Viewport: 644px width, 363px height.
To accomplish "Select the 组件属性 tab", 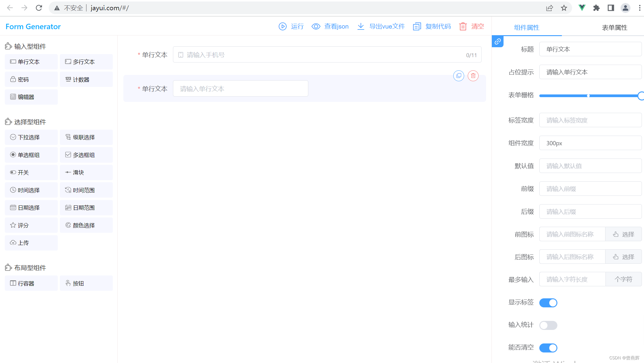I will [527, 27].
